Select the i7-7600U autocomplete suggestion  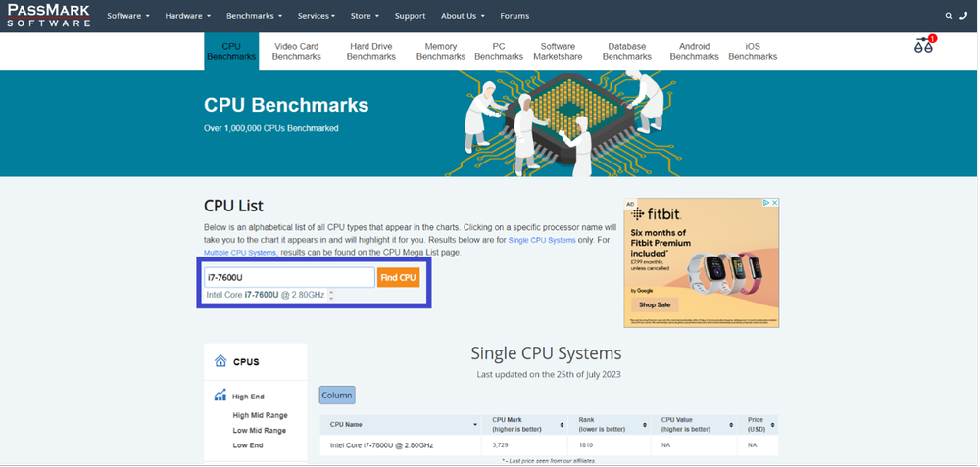pyautogui.click(x=266, y=295)
